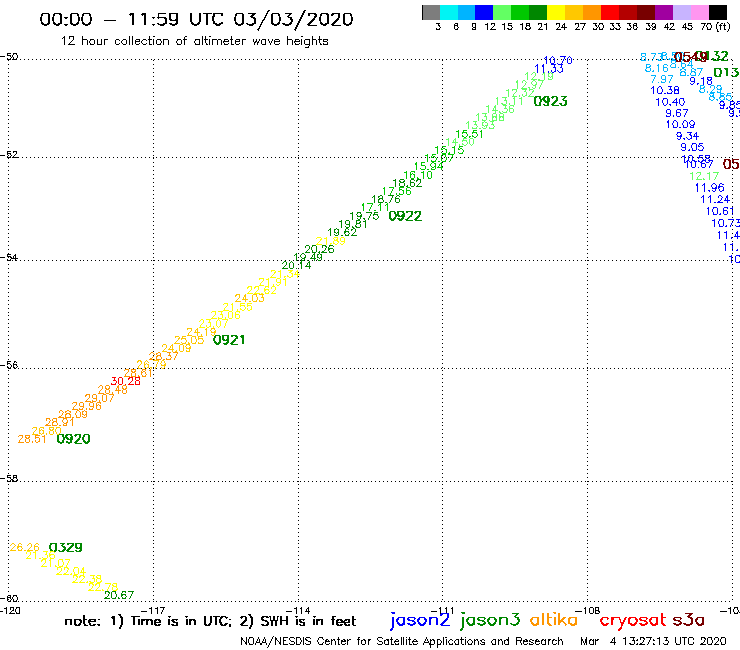Click the NOAA/NESDIS Center credit line
The width and height of the screenshot is (740, 650).
pyautogui.click(x=402, y=642)
